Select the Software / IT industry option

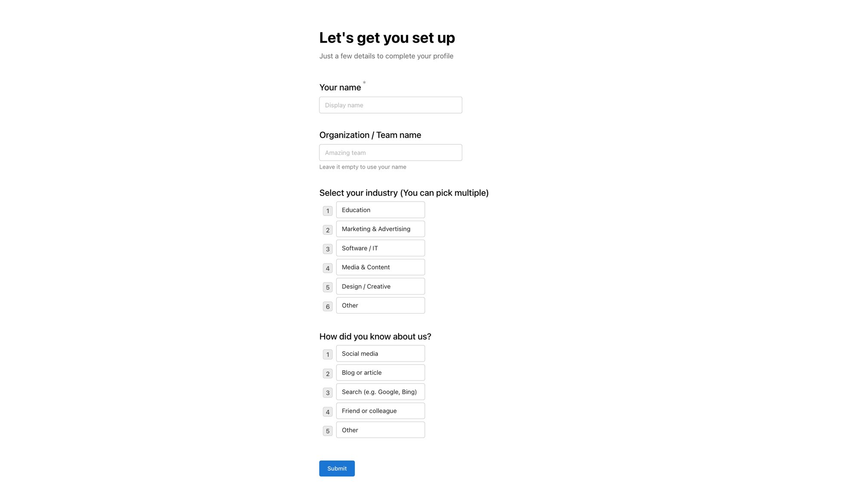click(x=380, y=248)
